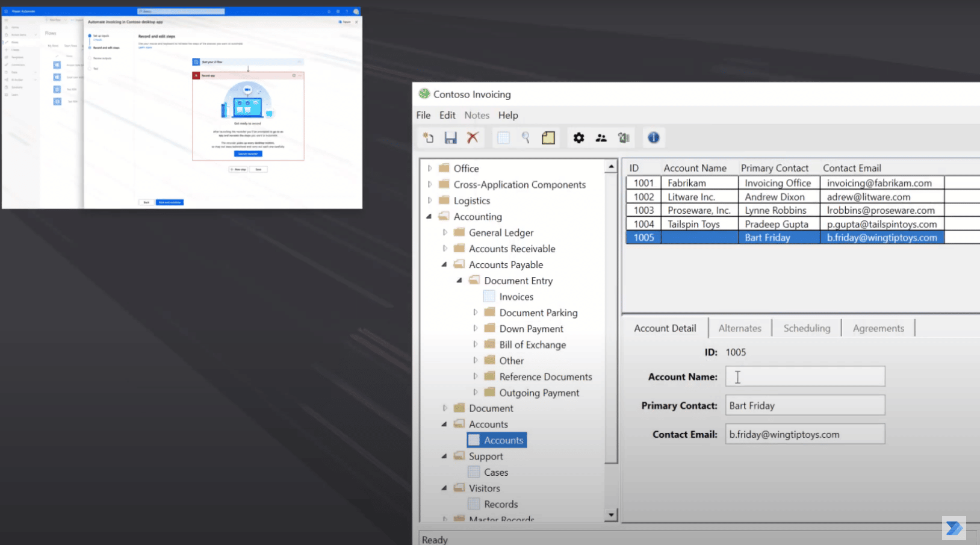The height and width of the screenshot is (545, 980).
Task: Click Save button in Power Automate window
Action: pos(258,169)
